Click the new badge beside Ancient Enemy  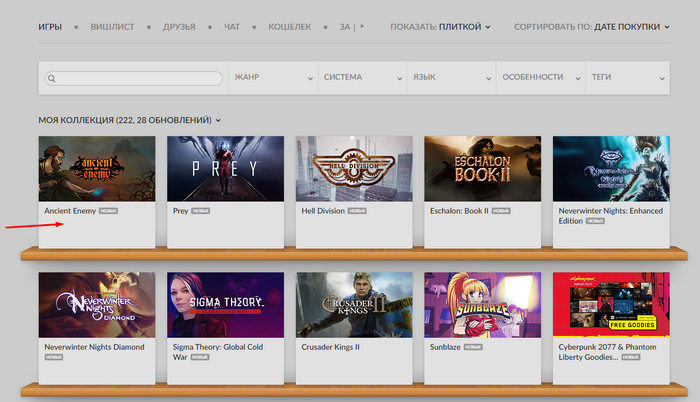[x=108, y=211]
